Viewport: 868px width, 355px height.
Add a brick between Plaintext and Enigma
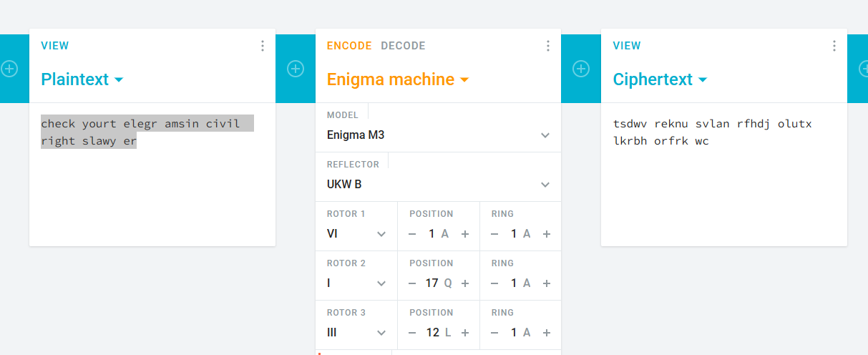pos(296,69)
